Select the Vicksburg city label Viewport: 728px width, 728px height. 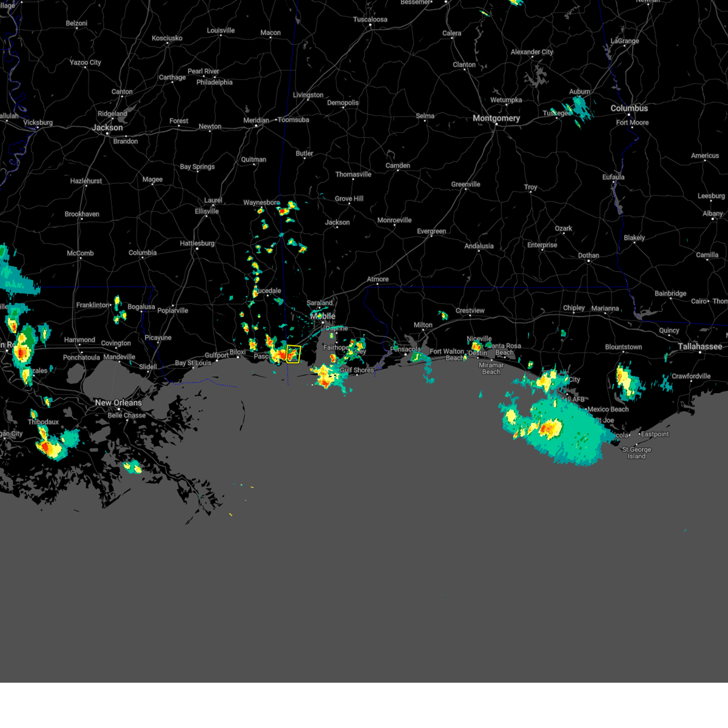click(x=38, y=123)
